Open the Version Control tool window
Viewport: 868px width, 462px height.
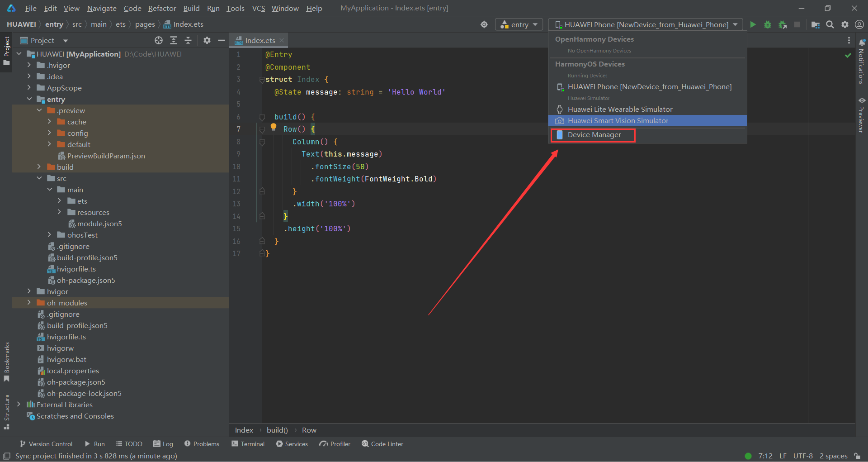[46, 444]
